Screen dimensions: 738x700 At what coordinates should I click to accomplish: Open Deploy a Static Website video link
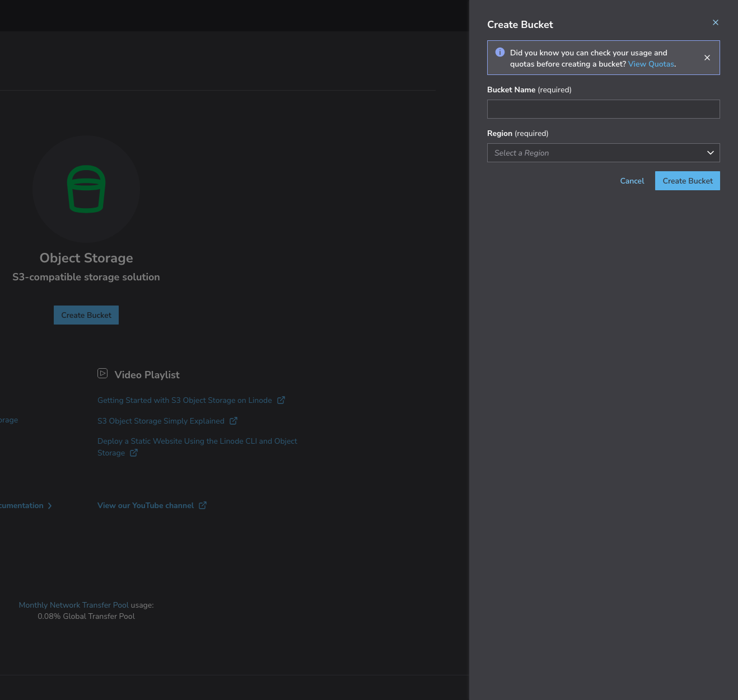[197, 441]
